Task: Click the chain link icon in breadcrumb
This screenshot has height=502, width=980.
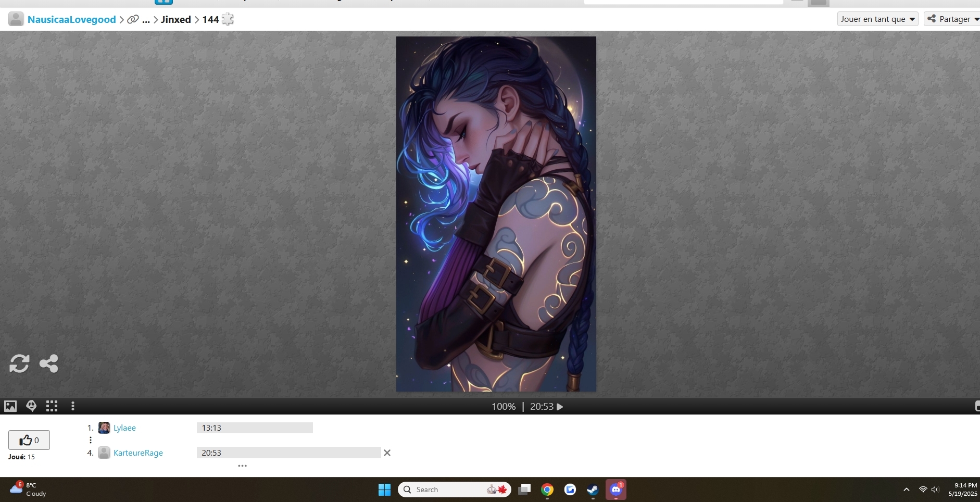Action: point(133,19)
